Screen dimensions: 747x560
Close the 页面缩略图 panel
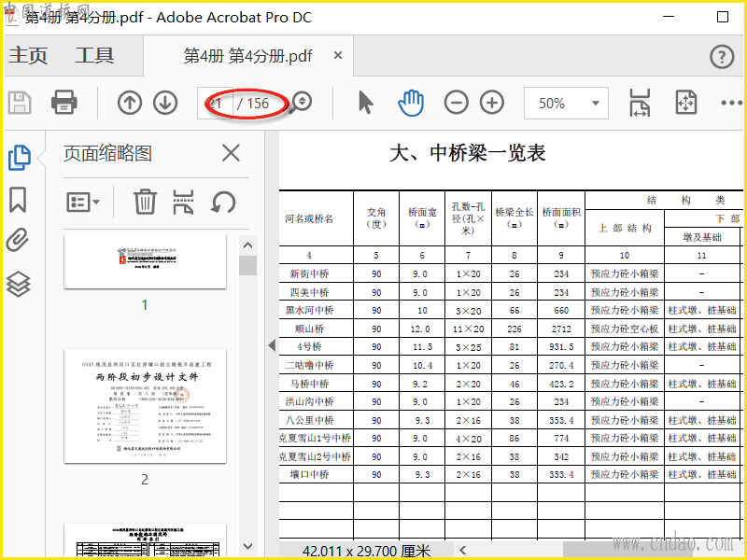(x=231, y=154)
